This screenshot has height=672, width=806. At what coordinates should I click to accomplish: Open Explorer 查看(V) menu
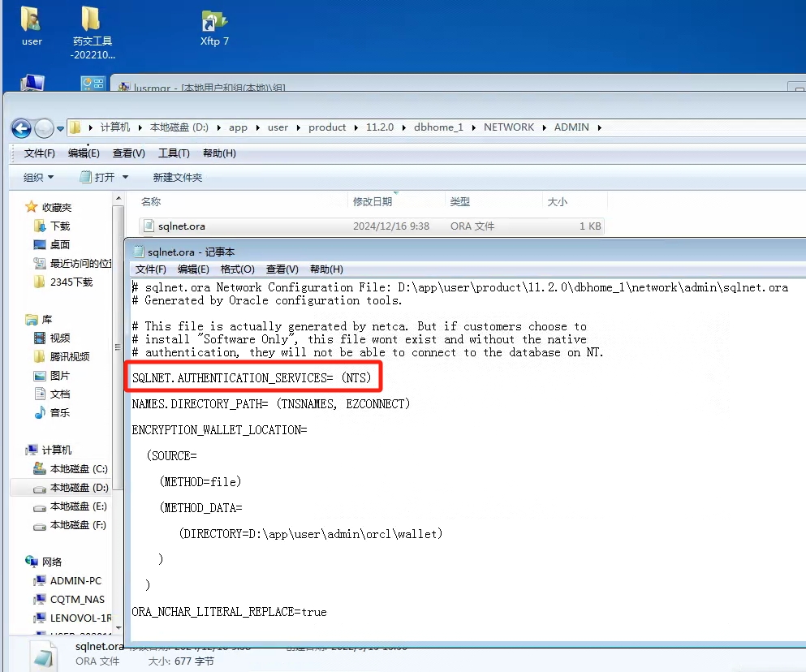pos(128,153)
